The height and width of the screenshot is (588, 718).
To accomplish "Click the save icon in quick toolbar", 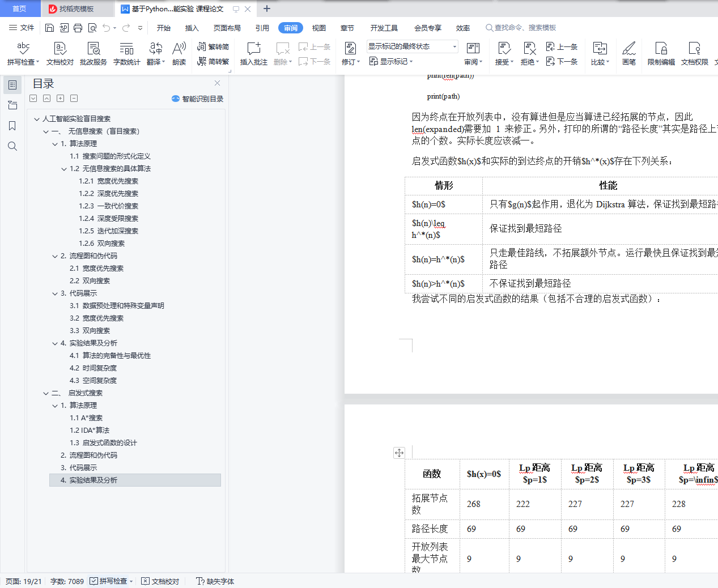I will pos(50,28).
